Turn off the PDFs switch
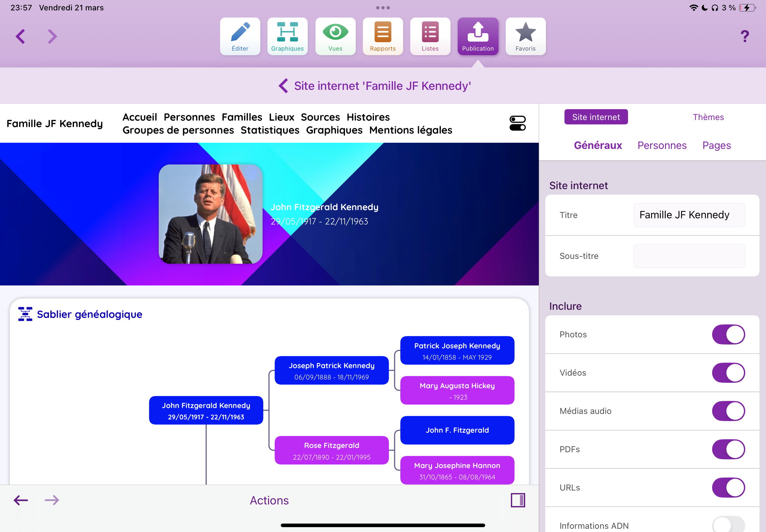The image size is (766, 532). coord(728,449)
